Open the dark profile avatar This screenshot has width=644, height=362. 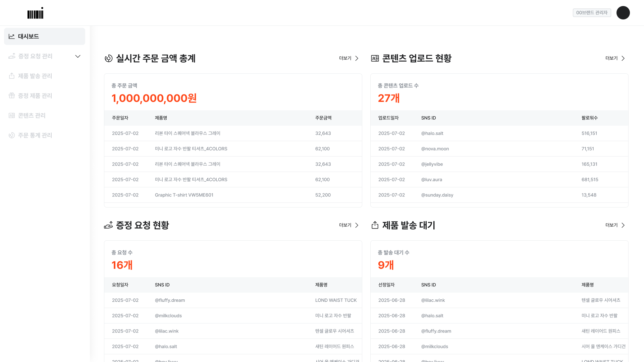(x=623, y=13)
